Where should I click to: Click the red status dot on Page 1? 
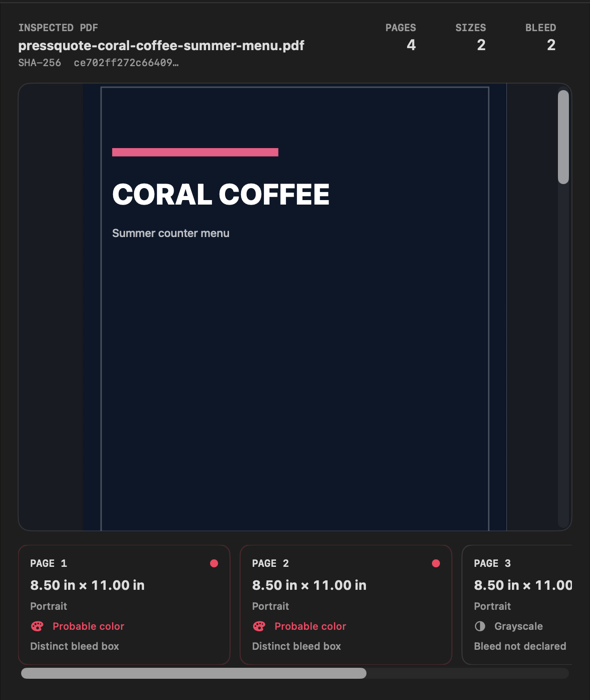[x=214, y=563]
